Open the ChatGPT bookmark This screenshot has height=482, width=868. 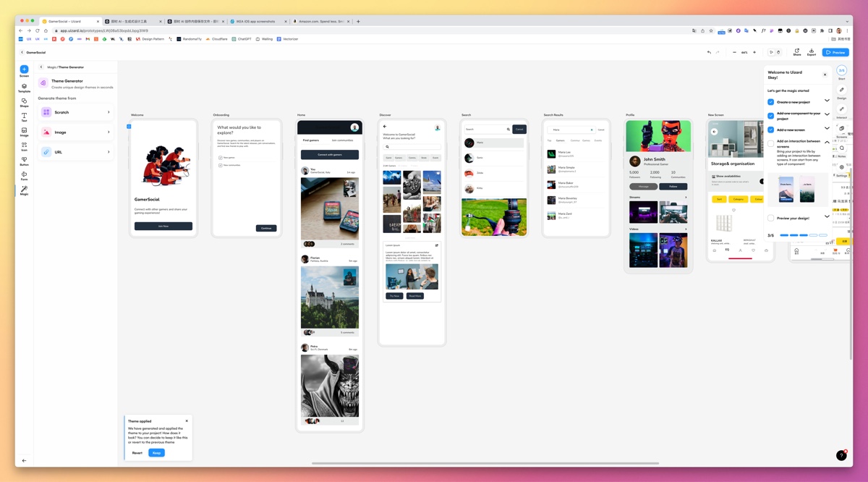[x=242, y=39]
